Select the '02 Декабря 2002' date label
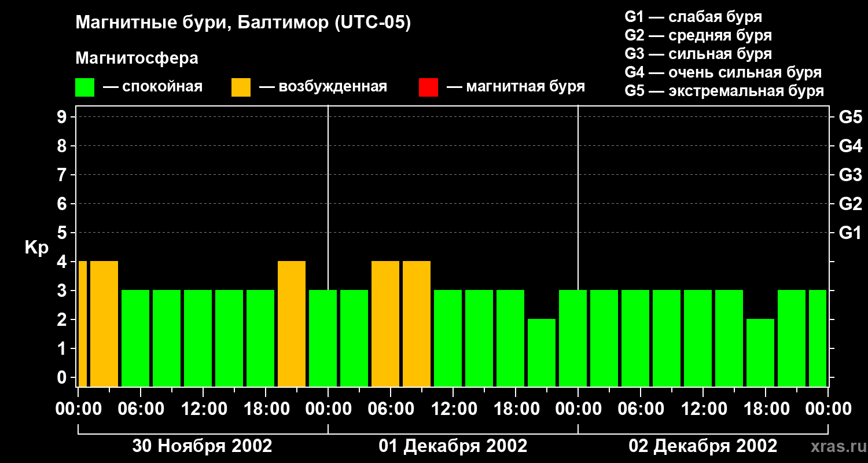Viewport: 868px width, 463px height. click(x=703, y=446)
